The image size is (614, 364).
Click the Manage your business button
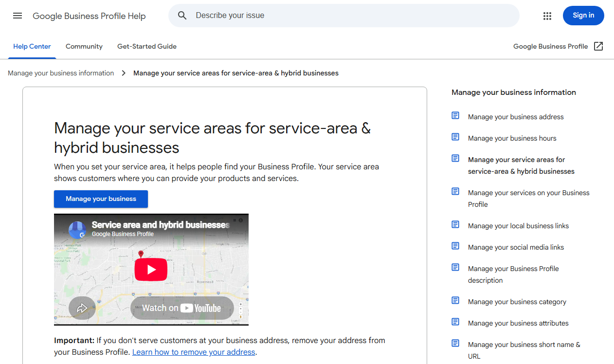(101, 199)
